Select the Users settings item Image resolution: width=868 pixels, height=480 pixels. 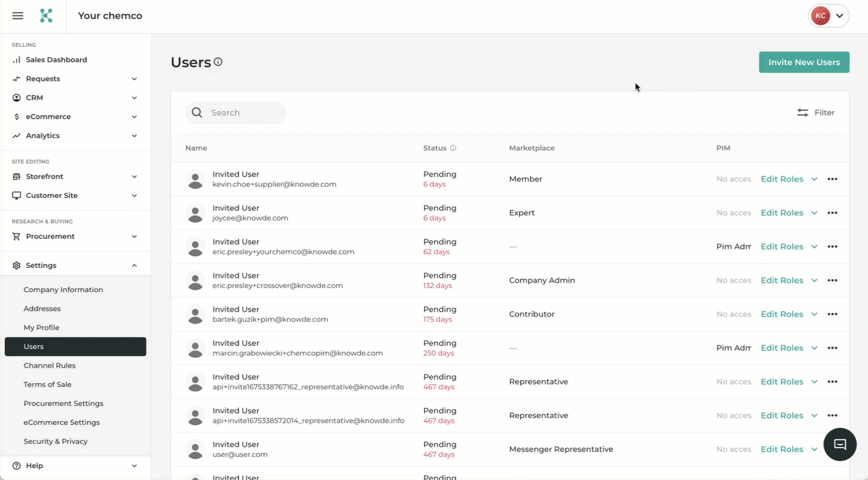click(76, 347)
